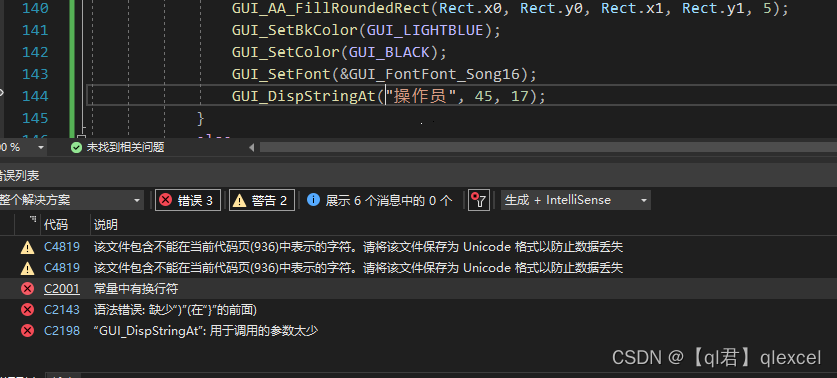This screenshot has height=378, width=837.
Task: Toggle the 消息 messages filter button
Action: point(380,200)
